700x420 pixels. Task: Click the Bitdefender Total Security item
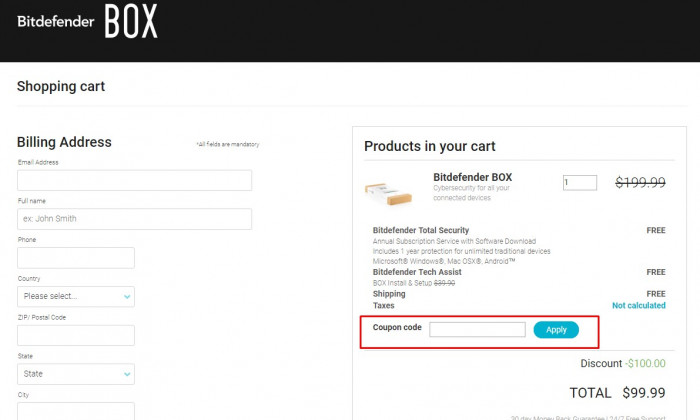pos(421,230)
